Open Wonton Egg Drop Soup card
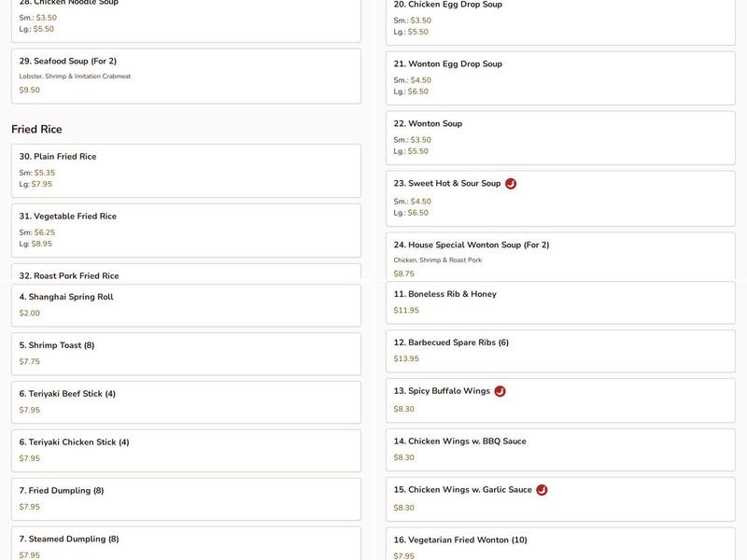The width and height of the screenshot is (747, 560). coord(560,77)
